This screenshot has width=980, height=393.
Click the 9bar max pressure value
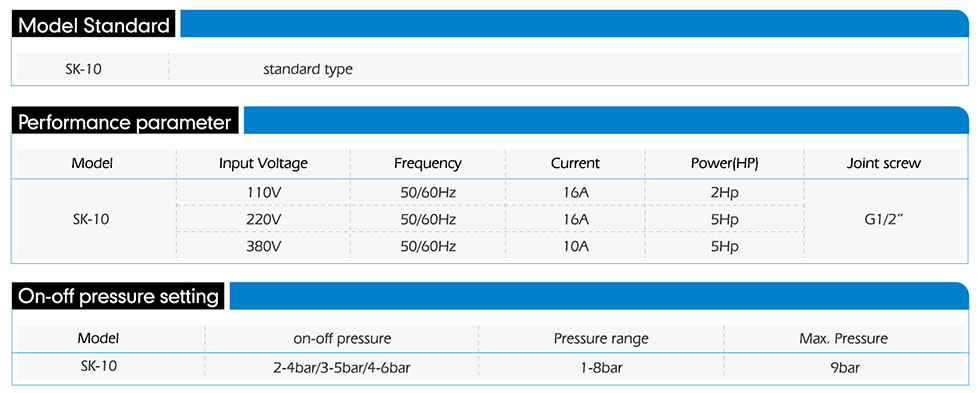(845, 367)
